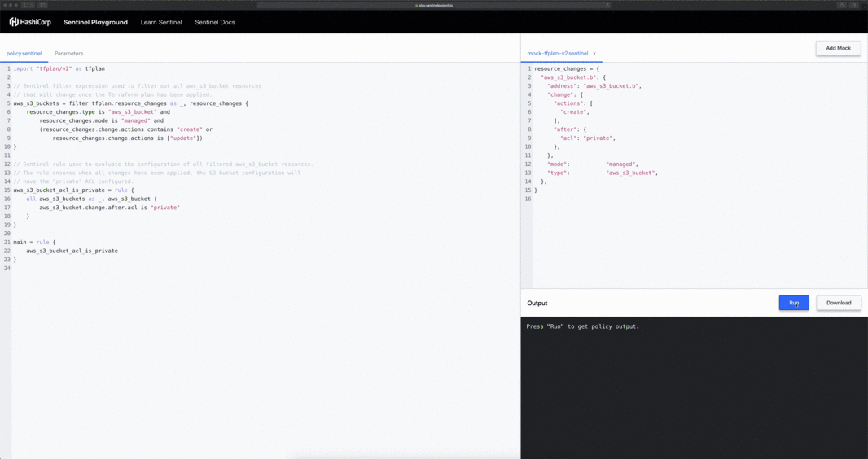Image resolution: width=868 pixels, height=459 pixels.
Task: Switch to the Parameters tab
Action: [68, 54]
